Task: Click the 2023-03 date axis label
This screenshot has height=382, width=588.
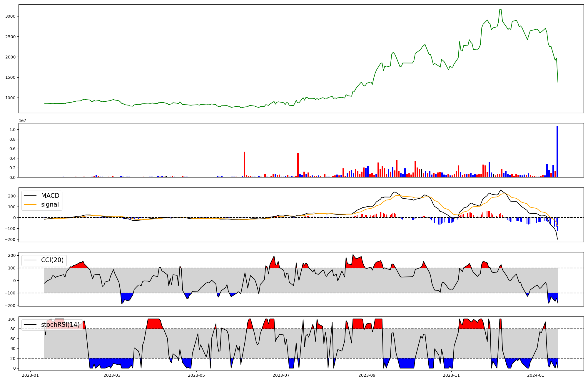Action: click(x=112, y=375)
